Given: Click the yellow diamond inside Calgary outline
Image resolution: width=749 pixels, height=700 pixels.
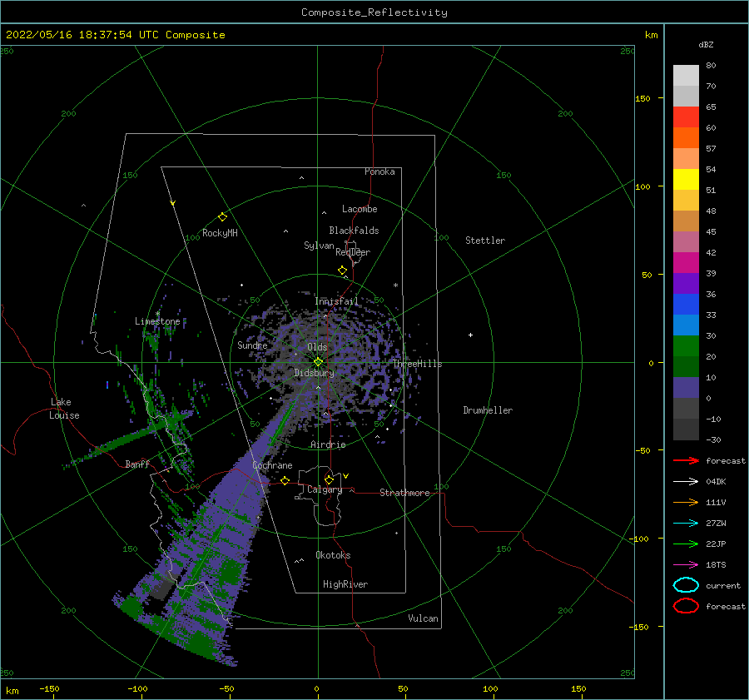Looking at the screenshot, I should (x=329, y=479).
